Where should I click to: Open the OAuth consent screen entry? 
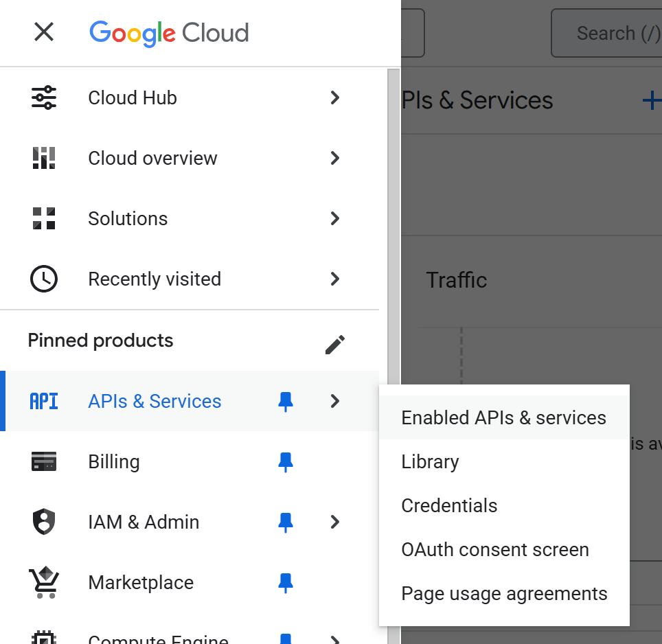pos(495,549)
